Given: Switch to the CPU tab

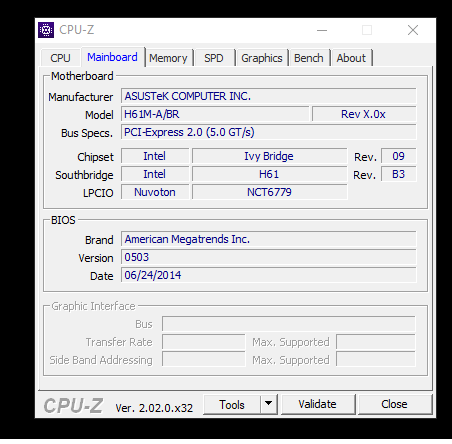Looking at the screenshot, I should (60, 58).
